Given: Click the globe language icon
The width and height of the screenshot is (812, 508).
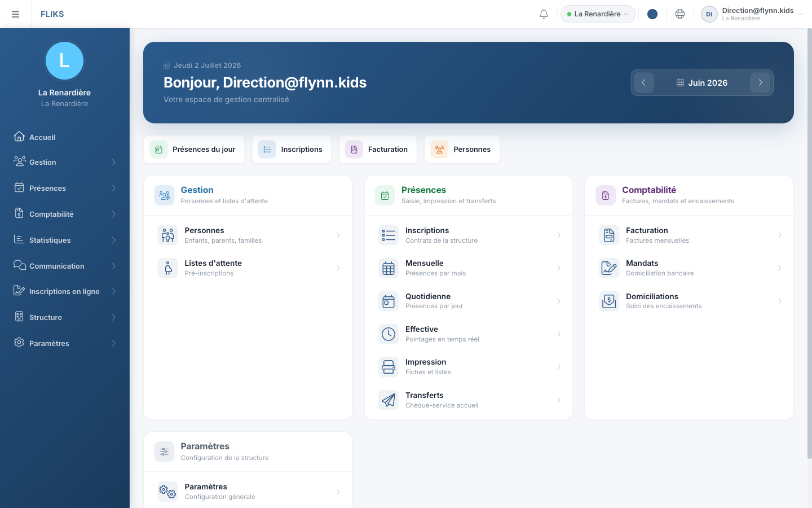Looking at the screenshot, I should click(680, 14).
